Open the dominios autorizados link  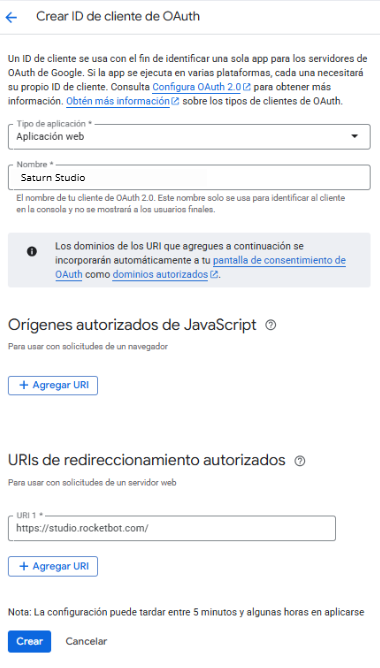pos(160,275)
